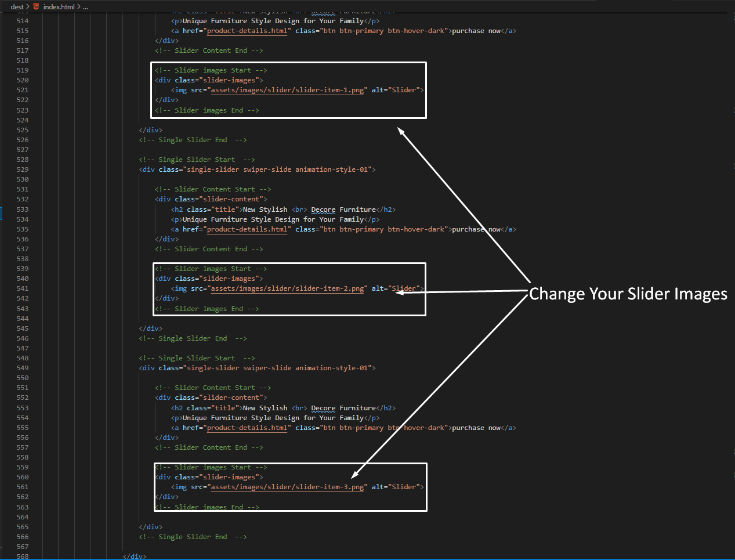Select index.html in the breadcrumb path

click(x=59, y=6)
